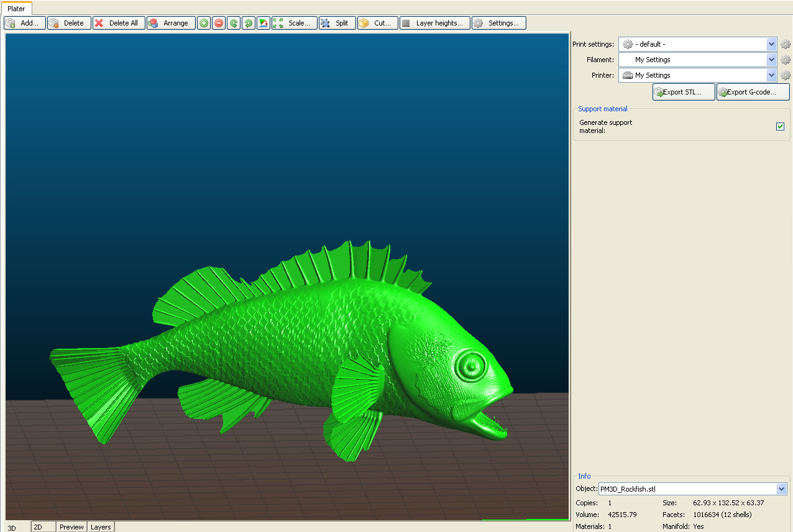The height and width of the screenshot is (532, 793).
Task: Disable the Generate support material checkbox
Action: pyautogui.click(x=780, y=126)
